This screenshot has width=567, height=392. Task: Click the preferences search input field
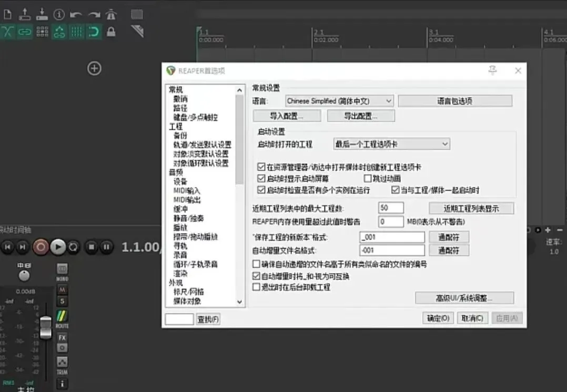[x=179, y=319]
